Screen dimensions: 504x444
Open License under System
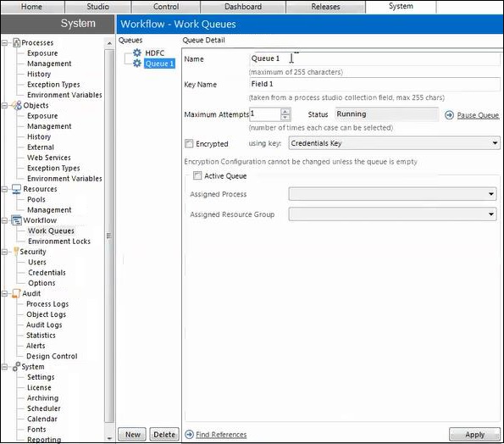tap(39, 387)
